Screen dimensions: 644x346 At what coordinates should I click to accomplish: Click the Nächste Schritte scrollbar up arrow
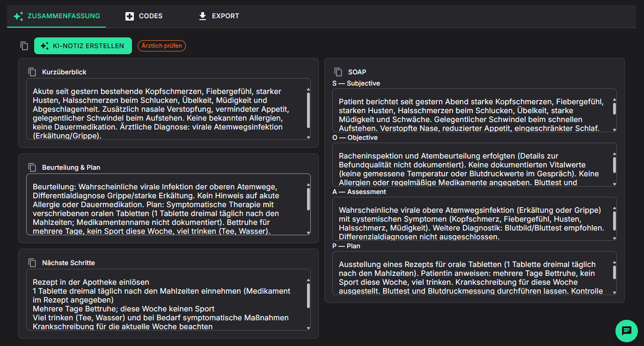tap(308, 280)
